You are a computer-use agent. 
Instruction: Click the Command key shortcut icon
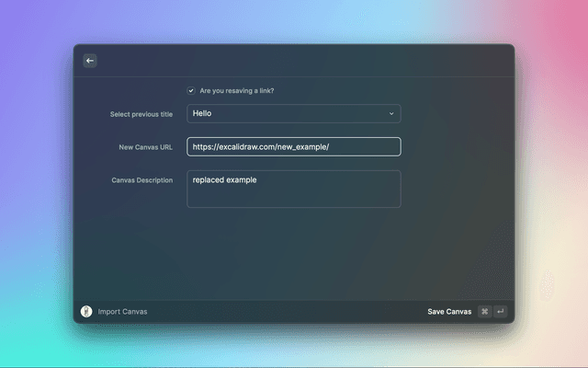coord(484,312)
